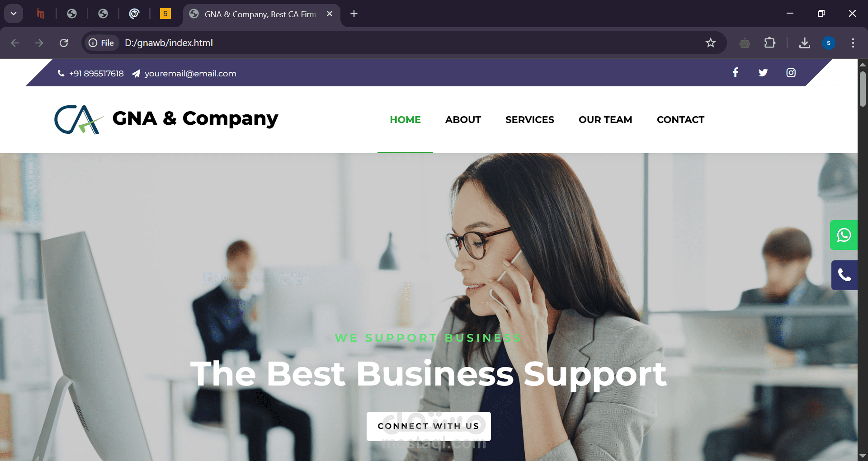Select OUR TEAM in the navigation

point(605,120)
